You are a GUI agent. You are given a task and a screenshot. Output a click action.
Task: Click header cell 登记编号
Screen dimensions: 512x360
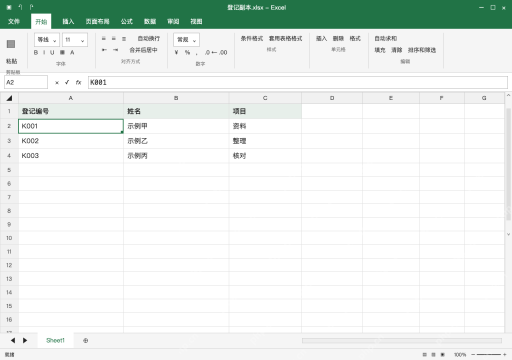(x=71, y=111)
